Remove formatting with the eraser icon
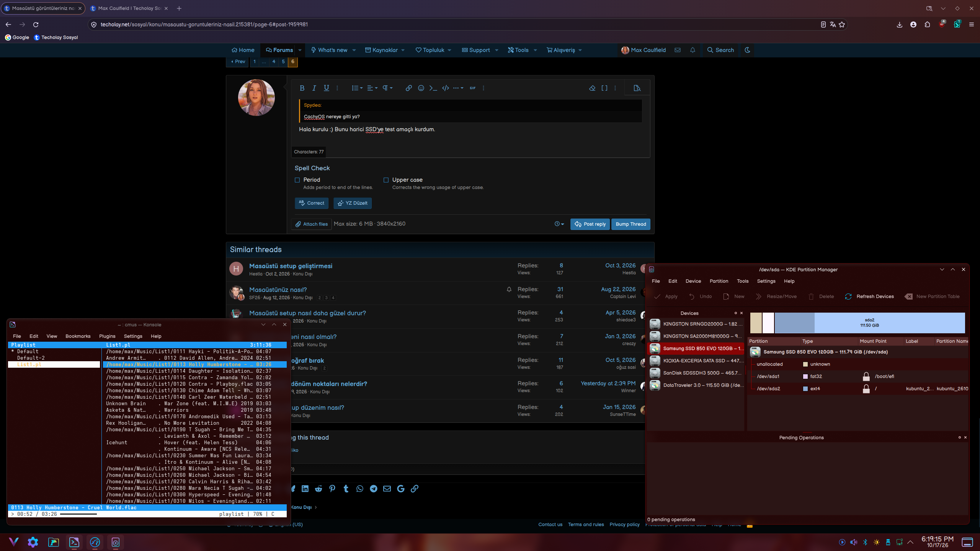This screenshot has width=980, height=551. coord(592,88)
